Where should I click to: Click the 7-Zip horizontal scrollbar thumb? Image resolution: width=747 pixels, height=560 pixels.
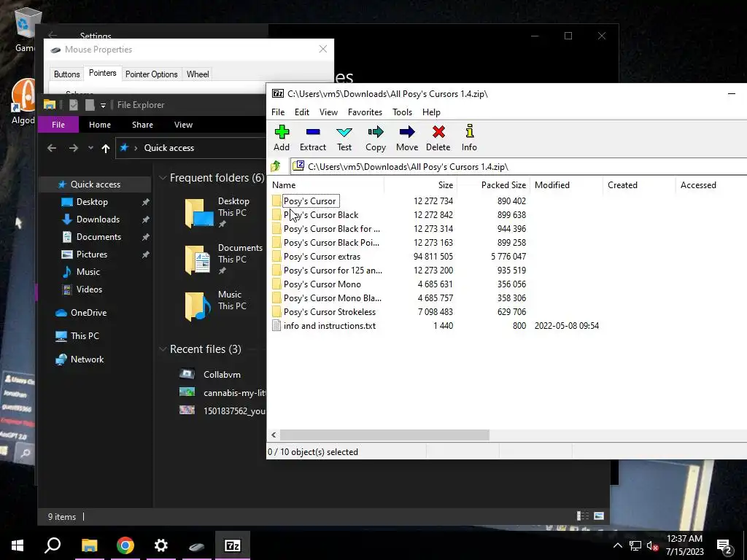[x=384, y=435]
